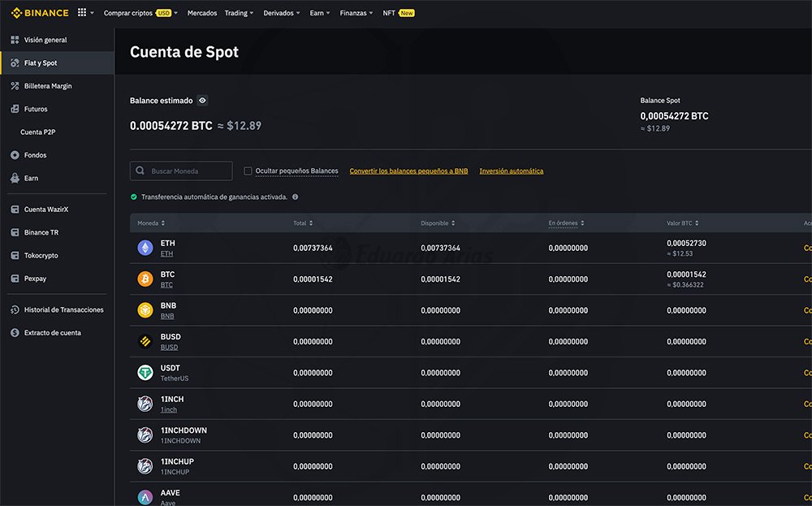Screen dimensions: 812x506
Task: Click the Balance Spot 0,00054272 BTC amount
Action: coord(674,116)
